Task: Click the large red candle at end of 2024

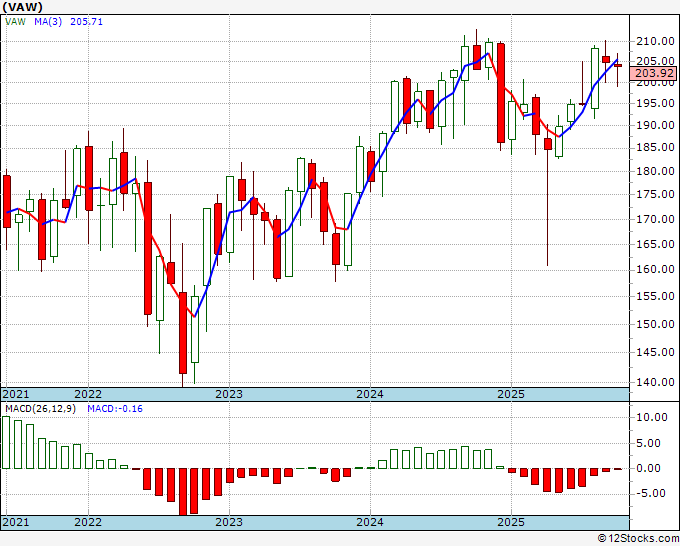Action: pos(501,93)
